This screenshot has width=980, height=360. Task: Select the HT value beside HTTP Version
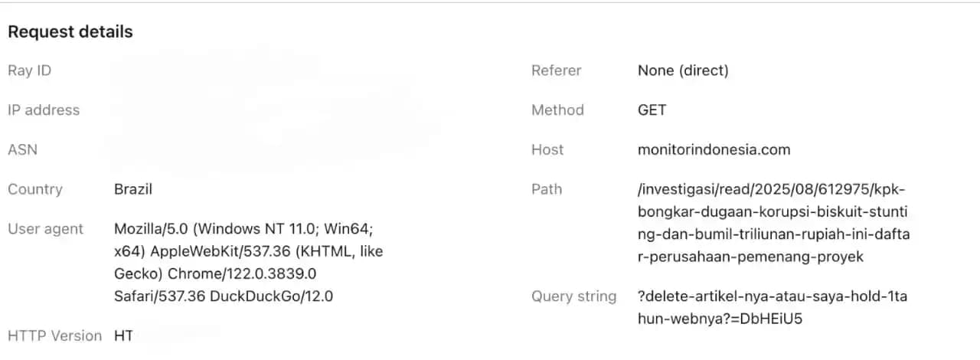124,335
